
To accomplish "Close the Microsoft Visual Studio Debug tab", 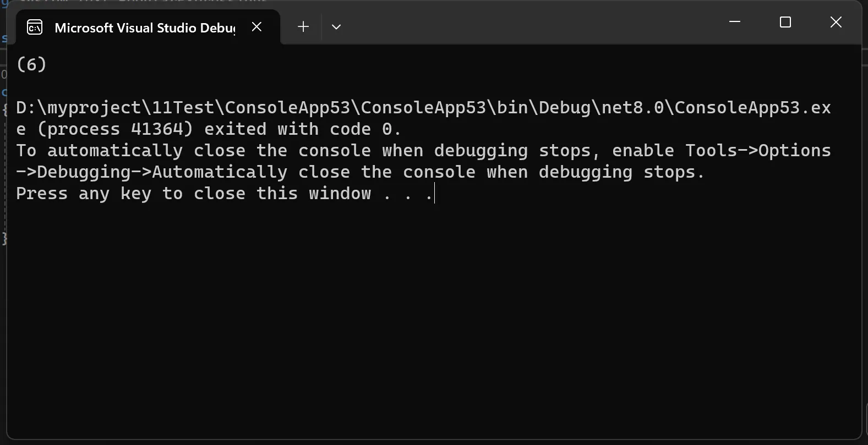I will (x=256, y=26).
